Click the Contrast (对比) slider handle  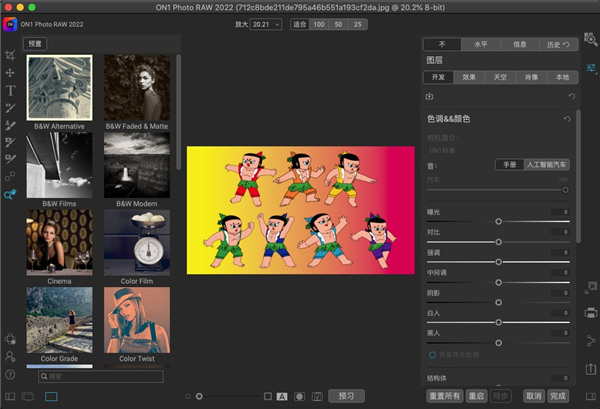498,242
